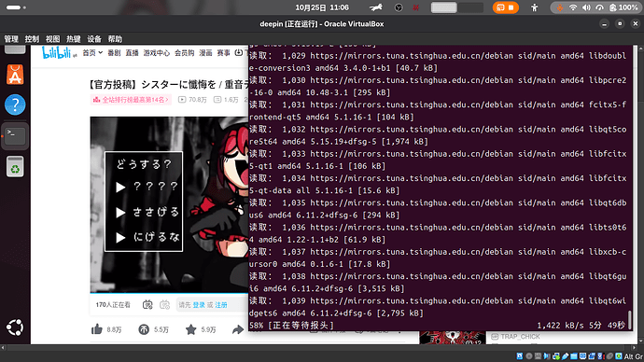Click the volume speaker icon in the top bar
The width and height of the screenshot is (644, 362).
click(586, 7)
